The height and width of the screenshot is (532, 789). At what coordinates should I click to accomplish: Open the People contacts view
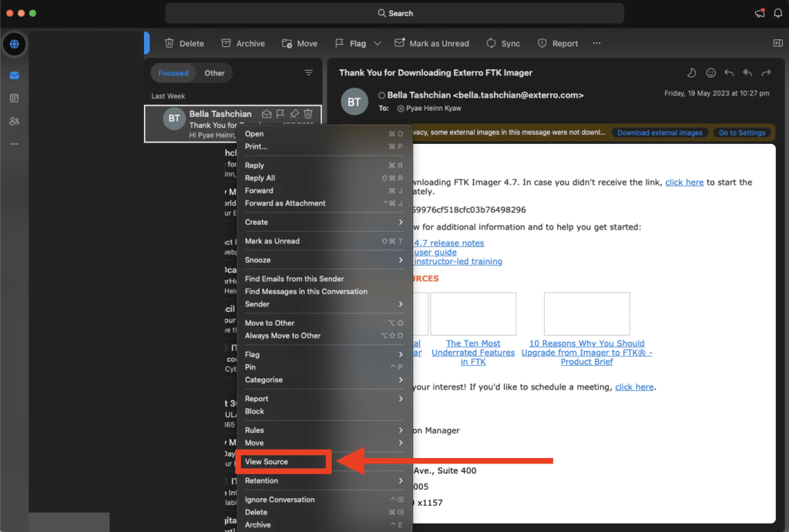tap(14, 121)
